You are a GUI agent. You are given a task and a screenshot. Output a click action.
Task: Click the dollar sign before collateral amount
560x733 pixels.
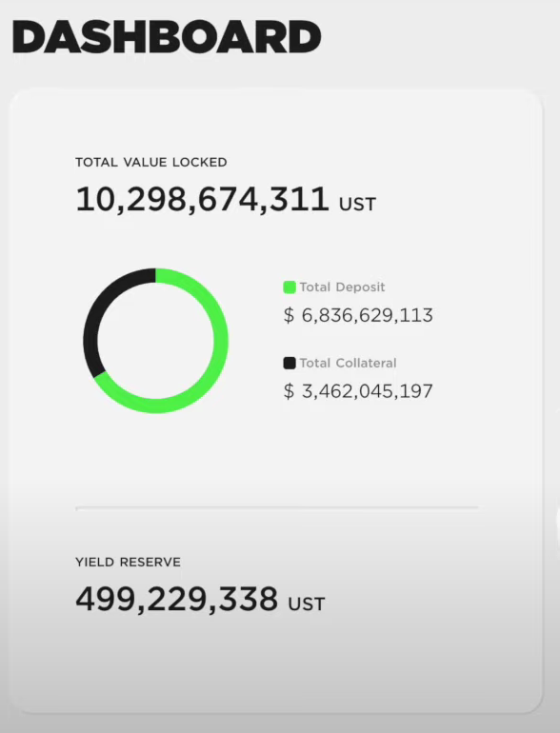[289, 391]
